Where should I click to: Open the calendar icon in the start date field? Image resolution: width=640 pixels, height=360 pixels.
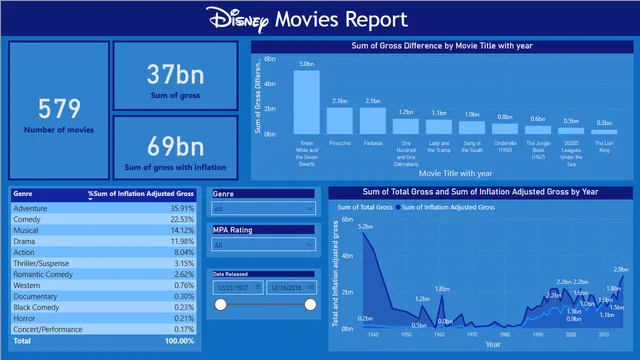coord(258,287)
